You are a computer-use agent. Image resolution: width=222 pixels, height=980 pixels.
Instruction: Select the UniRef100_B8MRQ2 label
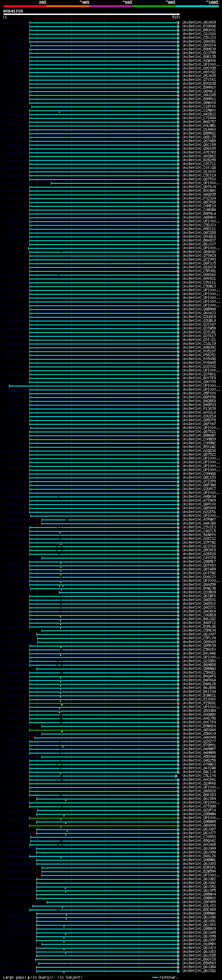pos(199,133)
